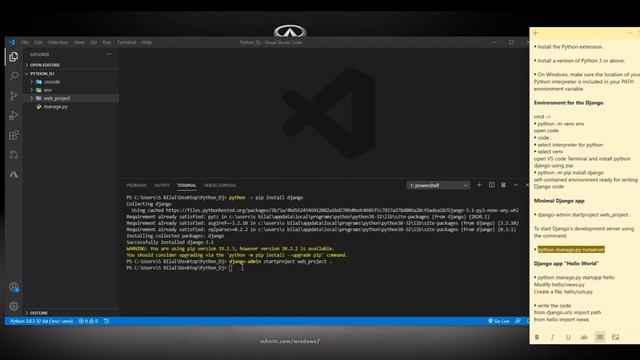Viewport: 640px width, 360px height.
Task: Click 'Minimal Django app' heading in sticky note
Action: [559, 201]
